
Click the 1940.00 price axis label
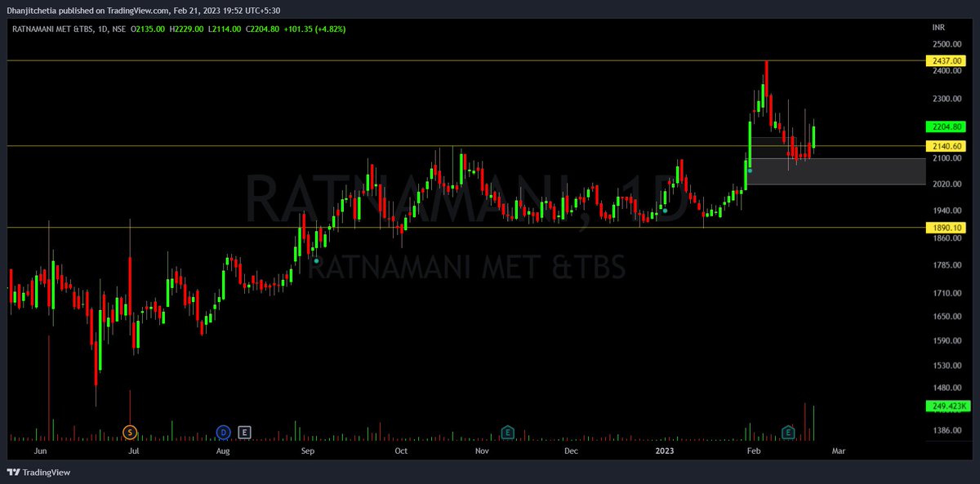click(945, 210)
